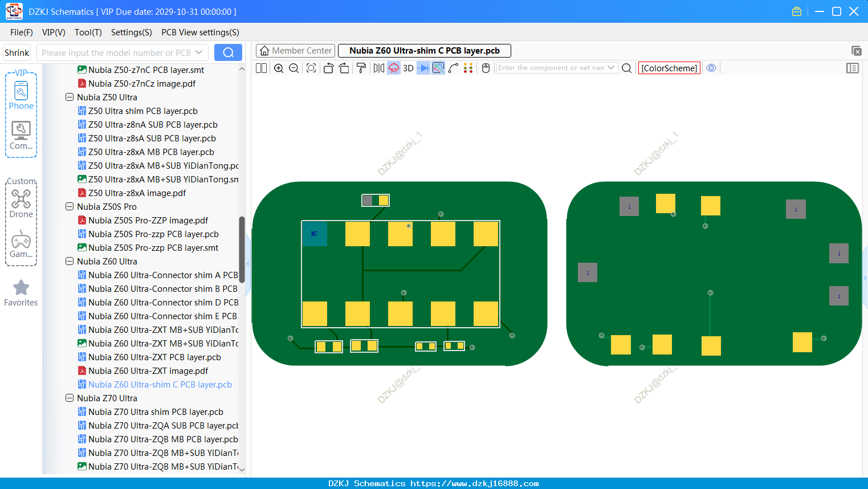Viewport: 868px width, 489px height.
Task: Zoom in on the PCB view
Action: pyautogui.click(x=279, y=68)
